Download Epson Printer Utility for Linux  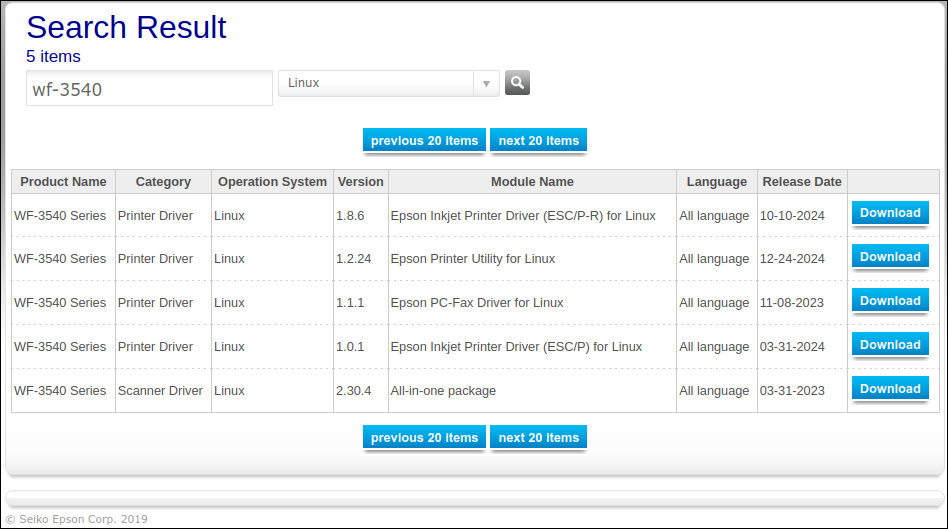coord(889,257)
